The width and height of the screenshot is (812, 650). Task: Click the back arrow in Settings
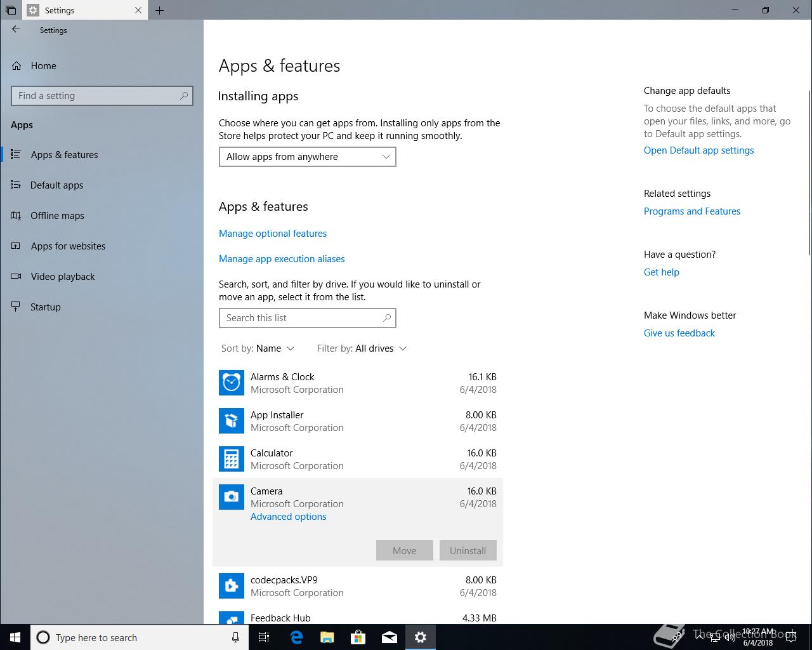pos(16,29)
